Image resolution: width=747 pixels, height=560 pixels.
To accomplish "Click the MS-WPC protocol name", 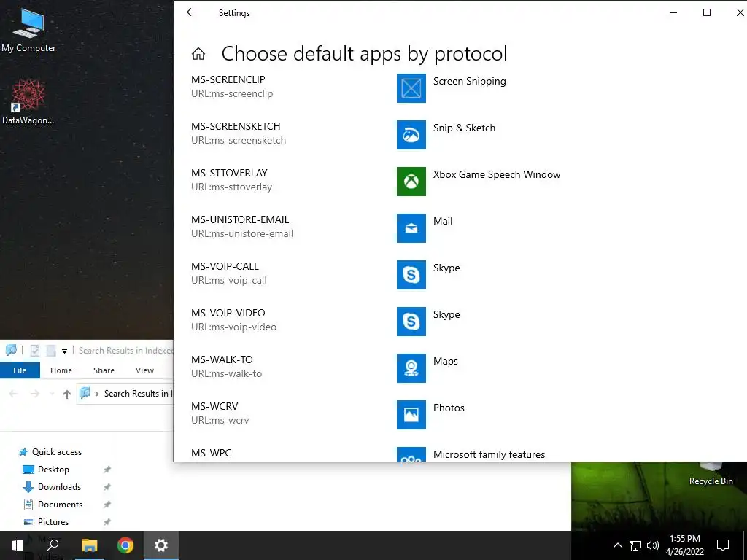I will click(x=211, y=453).
